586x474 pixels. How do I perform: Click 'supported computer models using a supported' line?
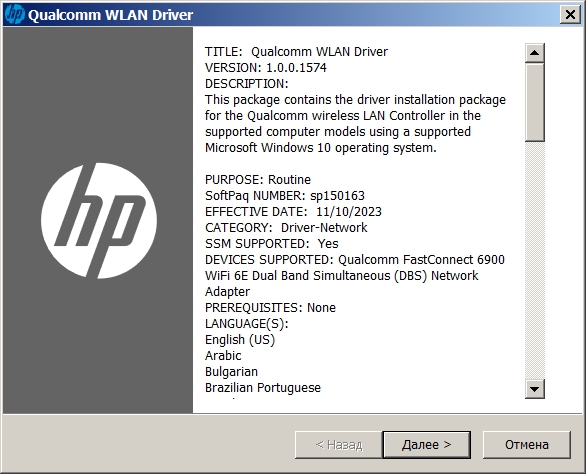click(x=338, y=132)
